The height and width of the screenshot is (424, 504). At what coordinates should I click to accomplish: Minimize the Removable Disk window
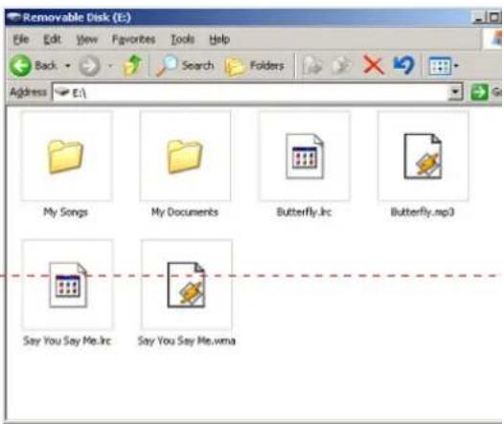point(478,17)
